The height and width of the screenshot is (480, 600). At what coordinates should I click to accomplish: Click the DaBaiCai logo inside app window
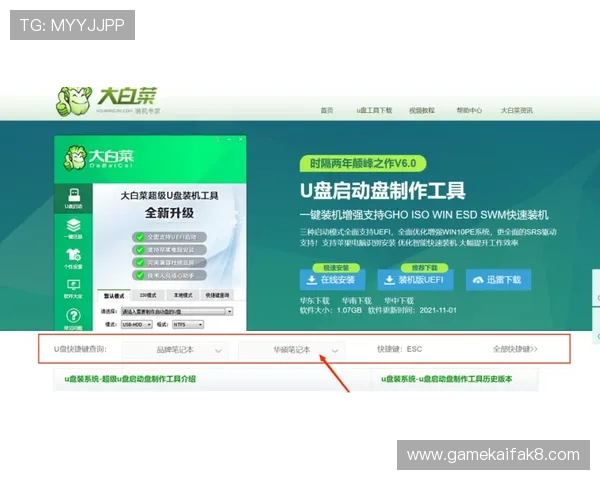pyautogui.click(x=99, y=158)
